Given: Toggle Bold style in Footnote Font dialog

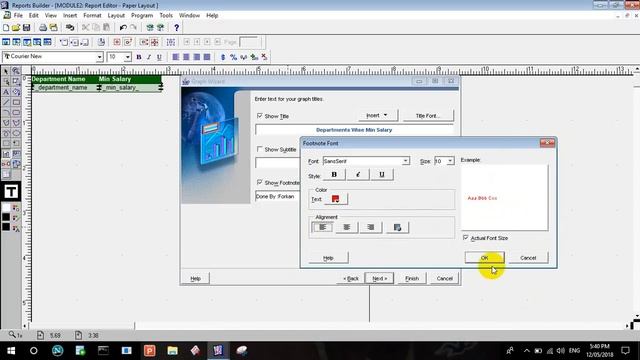Looking at the screenshot, I should (334, 175).
